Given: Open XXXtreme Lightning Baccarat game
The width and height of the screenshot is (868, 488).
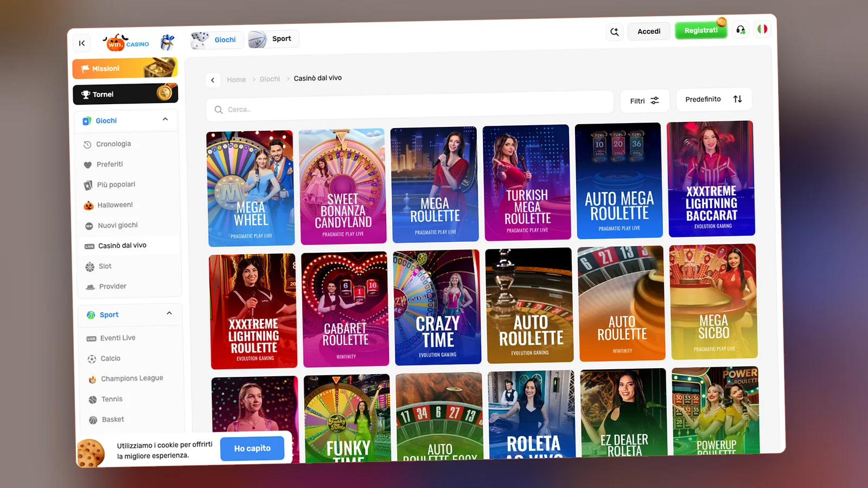Looking at the screenshot, I should click(x=711, y=179).
